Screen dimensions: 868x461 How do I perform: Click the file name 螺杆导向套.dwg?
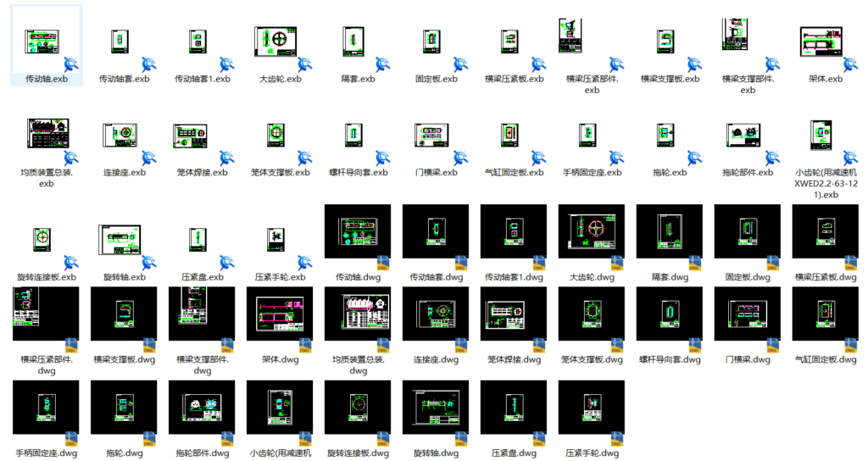pyautogui.click(x=670, y=359)
